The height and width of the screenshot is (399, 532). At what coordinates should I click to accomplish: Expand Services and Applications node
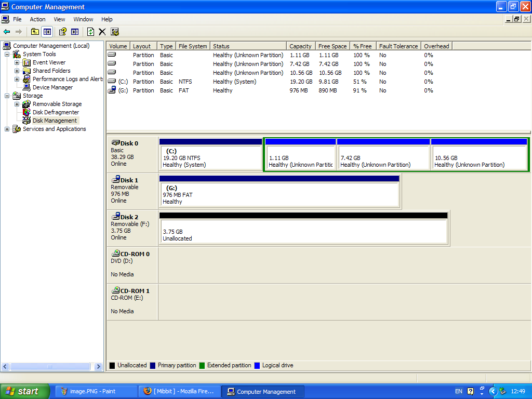pos(7,129)
